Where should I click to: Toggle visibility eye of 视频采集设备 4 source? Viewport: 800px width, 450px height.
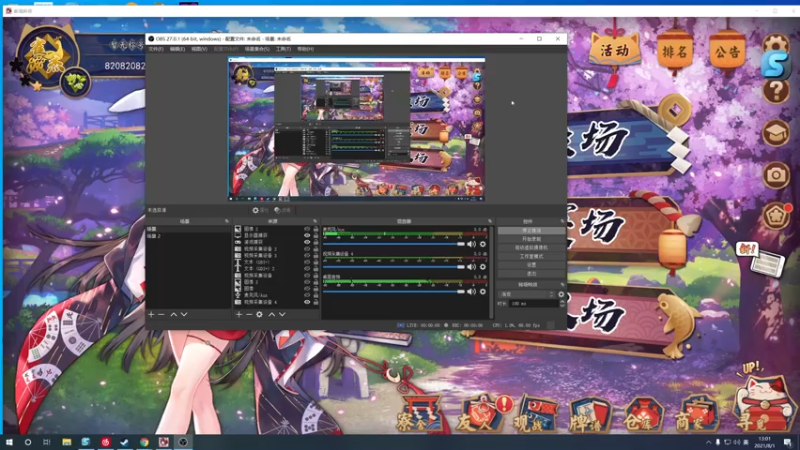point(307,302)
